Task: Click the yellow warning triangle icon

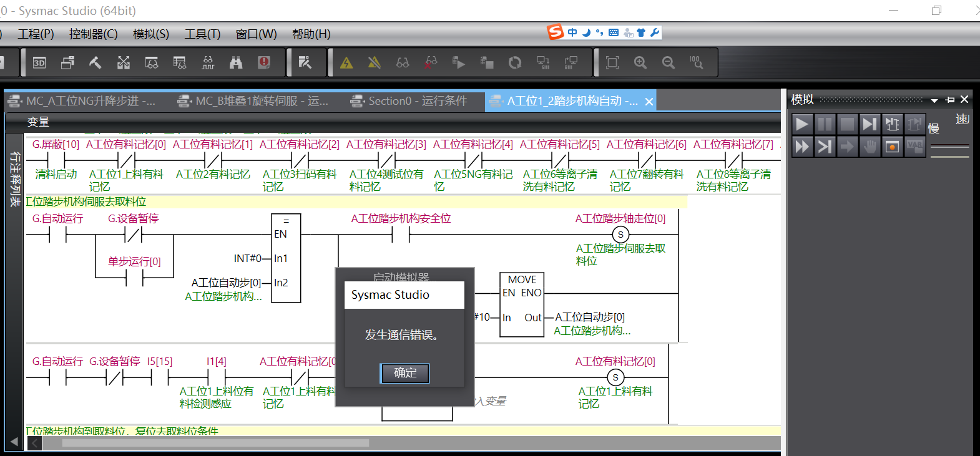Action: coord(346,62)
